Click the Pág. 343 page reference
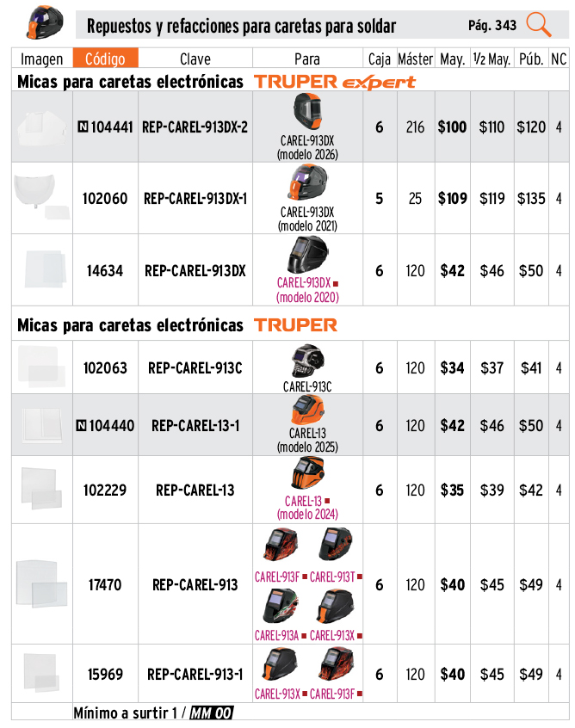The width and height of the screenshot is (575, 728). [x=492, y=25]
